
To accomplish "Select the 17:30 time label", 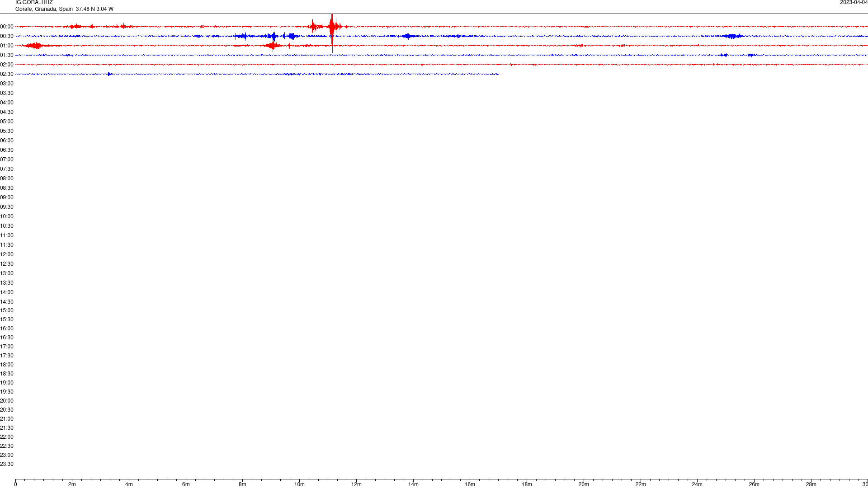I will tap(7, 356).
